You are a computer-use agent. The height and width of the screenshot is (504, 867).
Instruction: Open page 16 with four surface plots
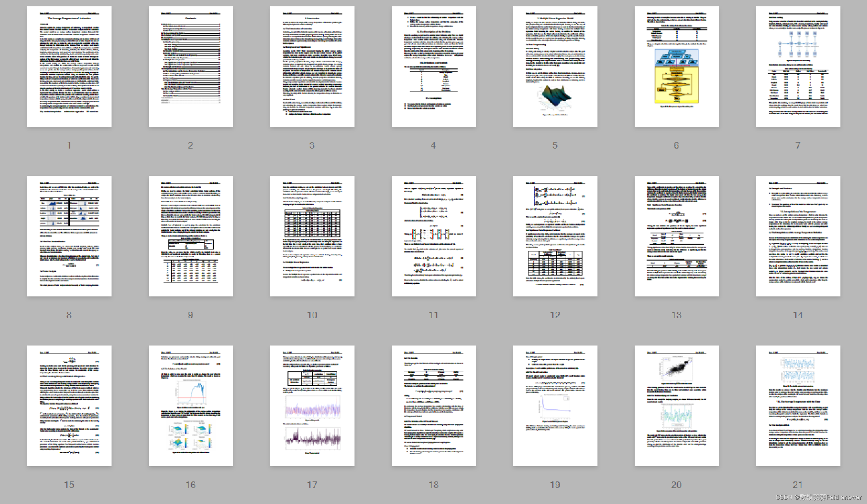191,406
